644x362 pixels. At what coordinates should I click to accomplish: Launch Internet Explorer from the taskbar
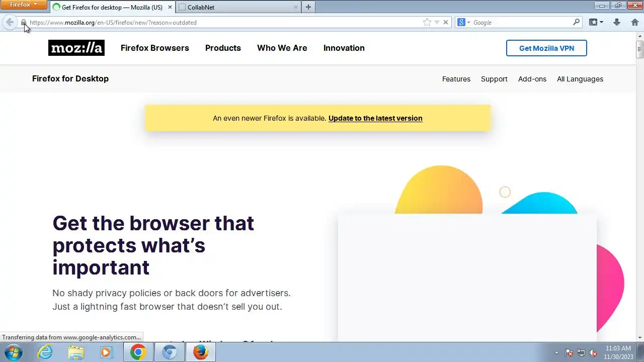pos(45,352)
